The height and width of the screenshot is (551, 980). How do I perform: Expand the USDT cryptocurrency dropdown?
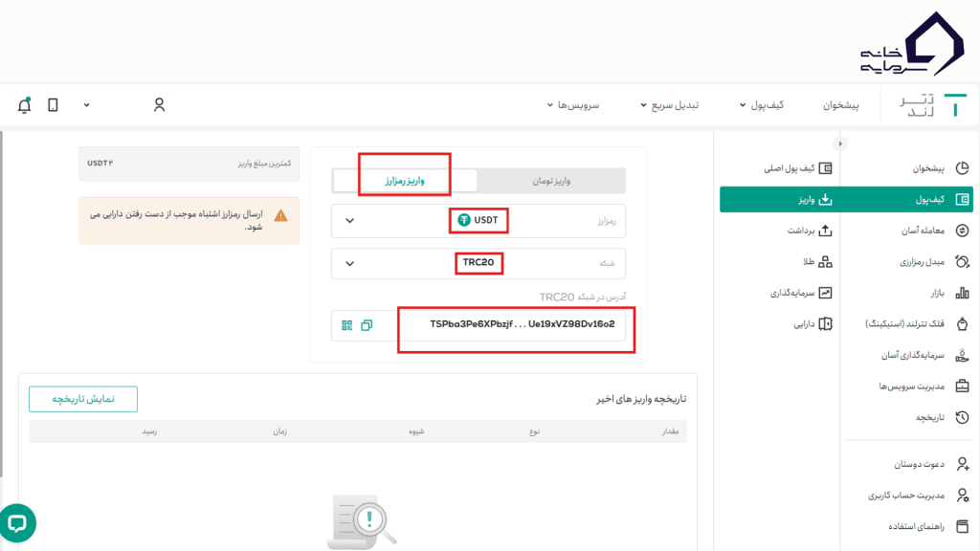click(479, 220)
